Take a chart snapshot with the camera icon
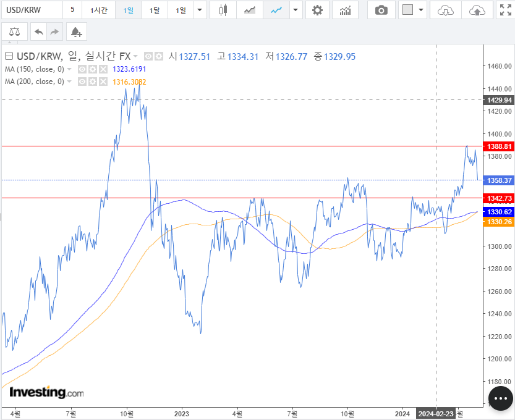This screenshot has width=515, height=420. [x=381, y=10]
